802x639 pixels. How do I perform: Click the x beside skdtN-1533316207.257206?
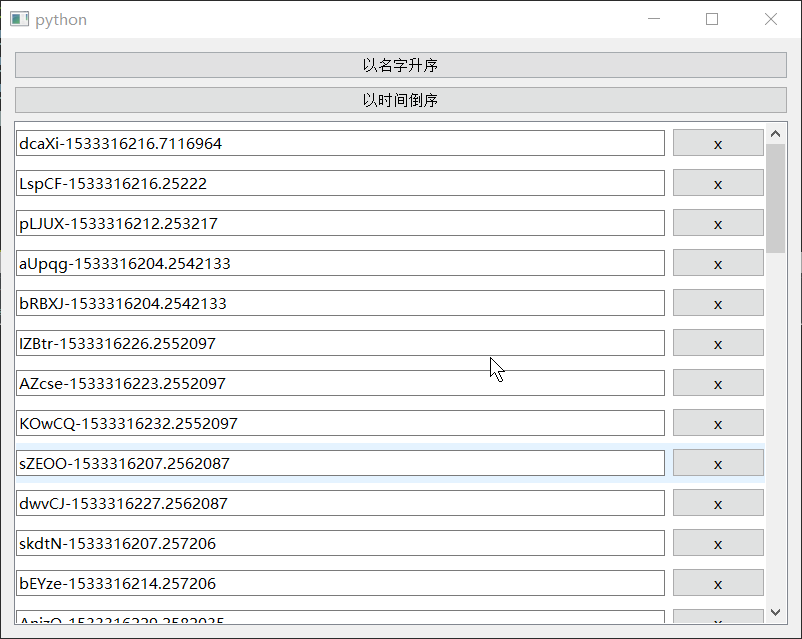pyautogui.click(x=718, y=543)
